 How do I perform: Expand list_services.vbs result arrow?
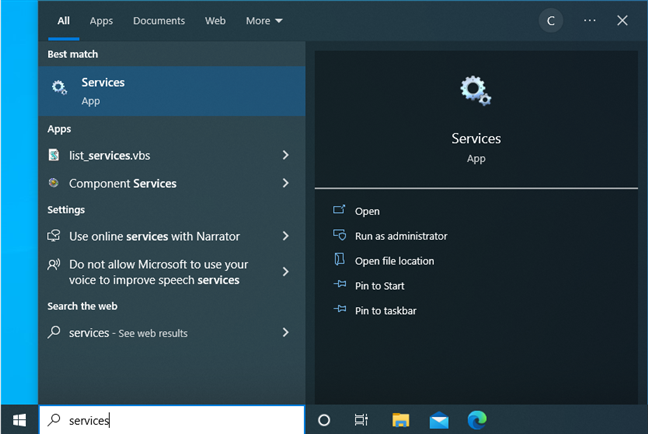click(286, 155)
